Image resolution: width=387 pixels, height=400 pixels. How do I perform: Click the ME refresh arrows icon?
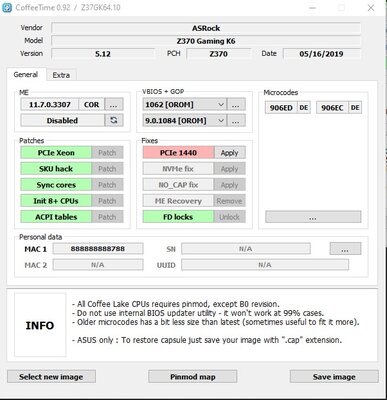[x=114, y=120]
